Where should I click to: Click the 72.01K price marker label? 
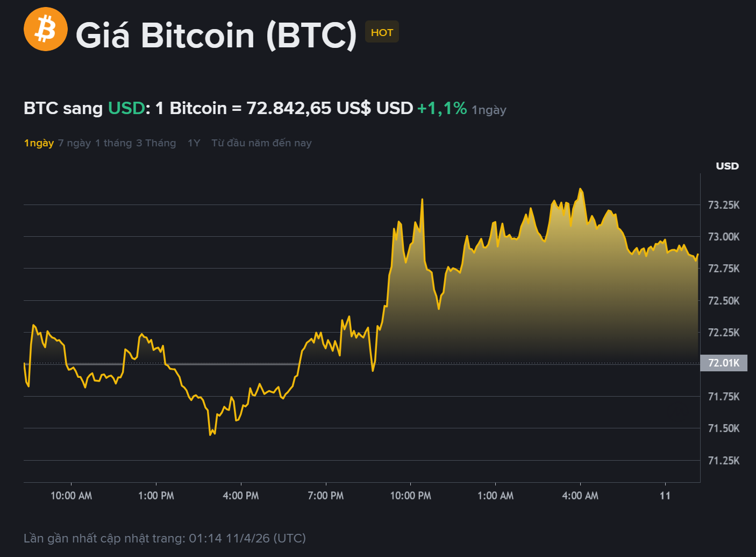724,363
